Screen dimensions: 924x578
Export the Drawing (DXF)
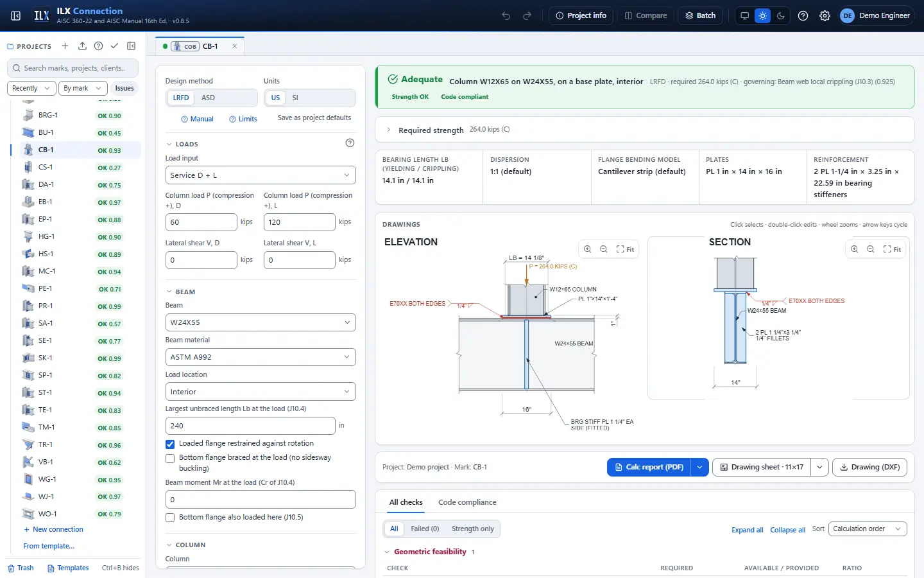click(x=869, y=467)
